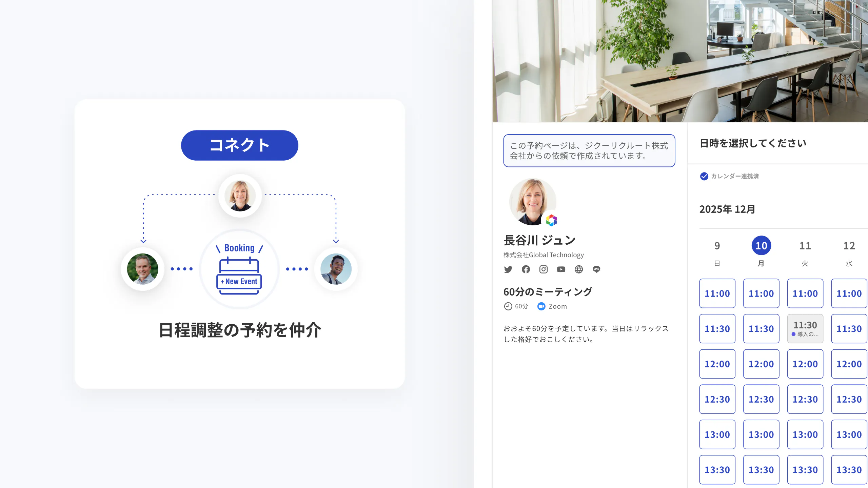This screenshot has height=488, width=868.
Task: Open the Instagram icon
Action: 544,269
